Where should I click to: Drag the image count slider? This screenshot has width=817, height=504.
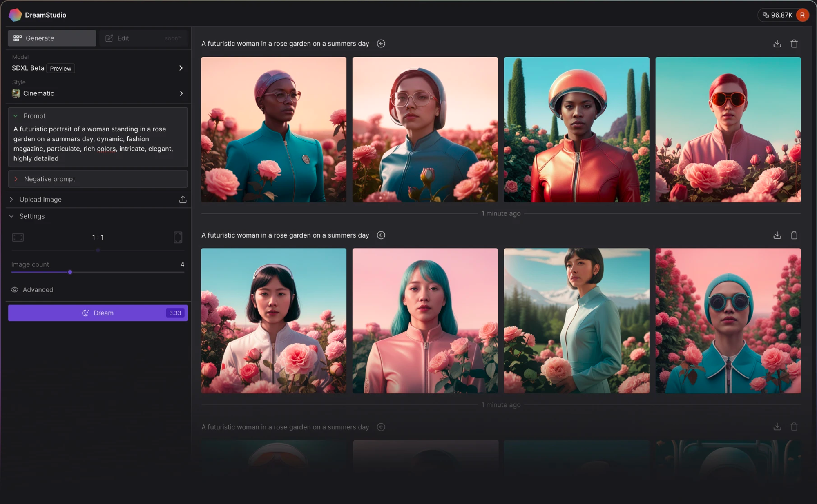point(70,273)
